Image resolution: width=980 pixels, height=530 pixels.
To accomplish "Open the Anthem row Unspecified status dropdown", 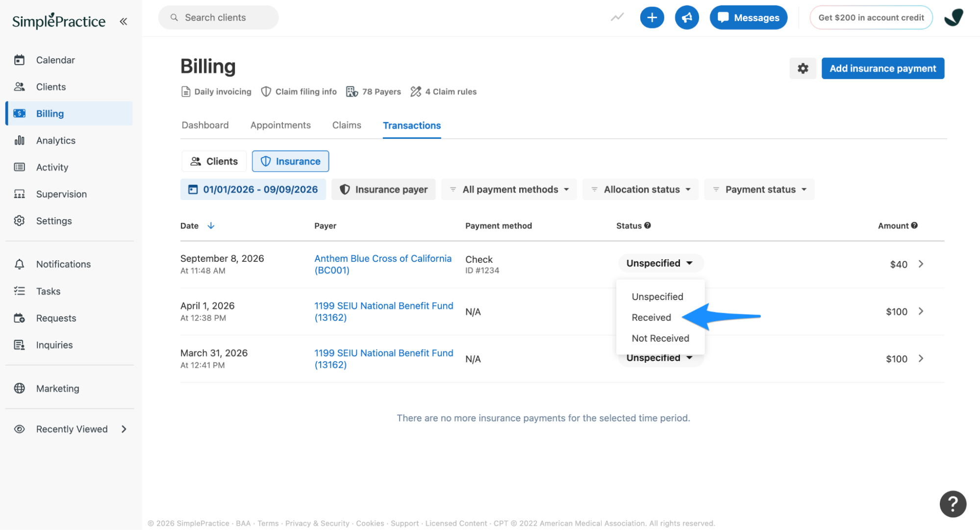I will pyautogui.click(x=660, y=263).
